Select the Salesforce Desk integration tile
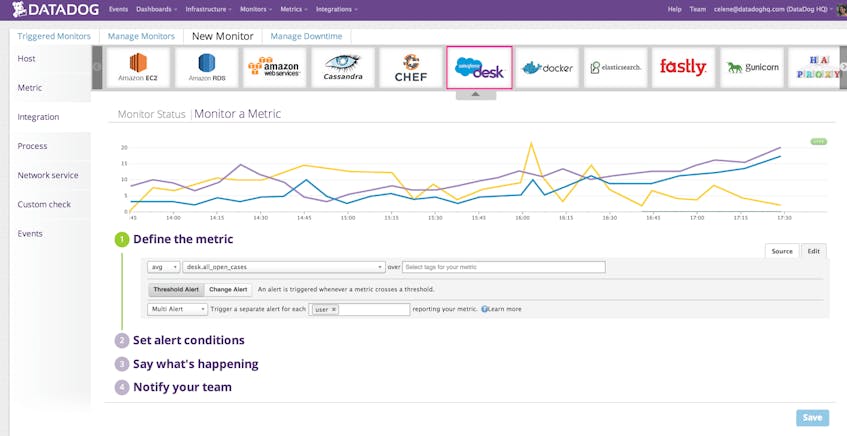The image size is (847, 436). 479,68
